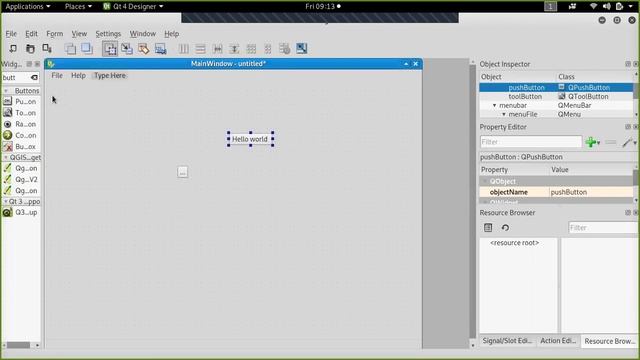
Task: Select toolButton row in Object Inspector
Action: point(556,96)
